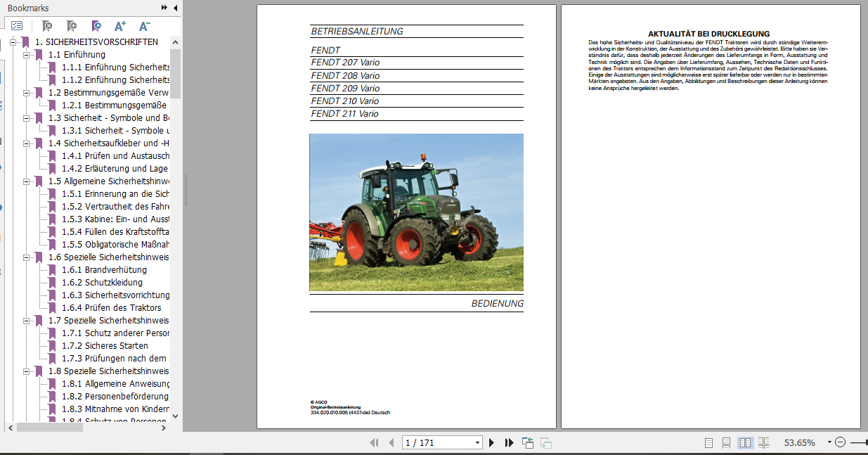Open the page number dropdown arrow
The image size is (868, 455).
478,443
